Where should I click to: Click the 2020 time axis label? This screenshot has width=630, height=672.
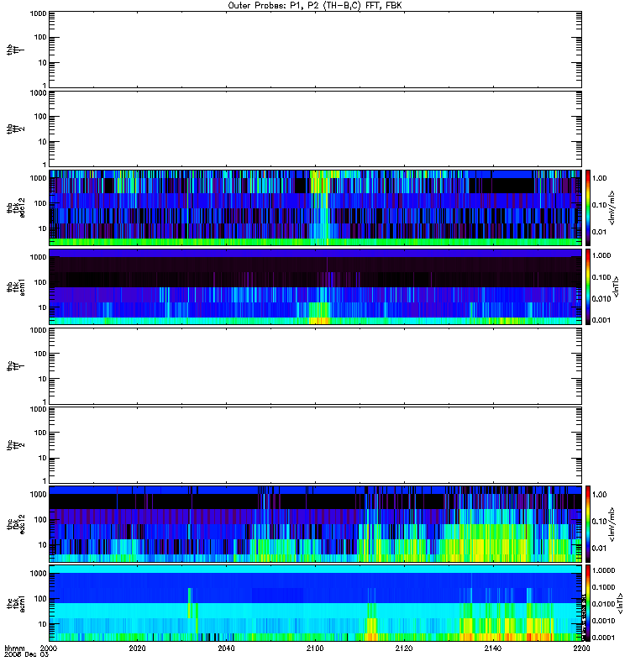[x=137, y=648]
